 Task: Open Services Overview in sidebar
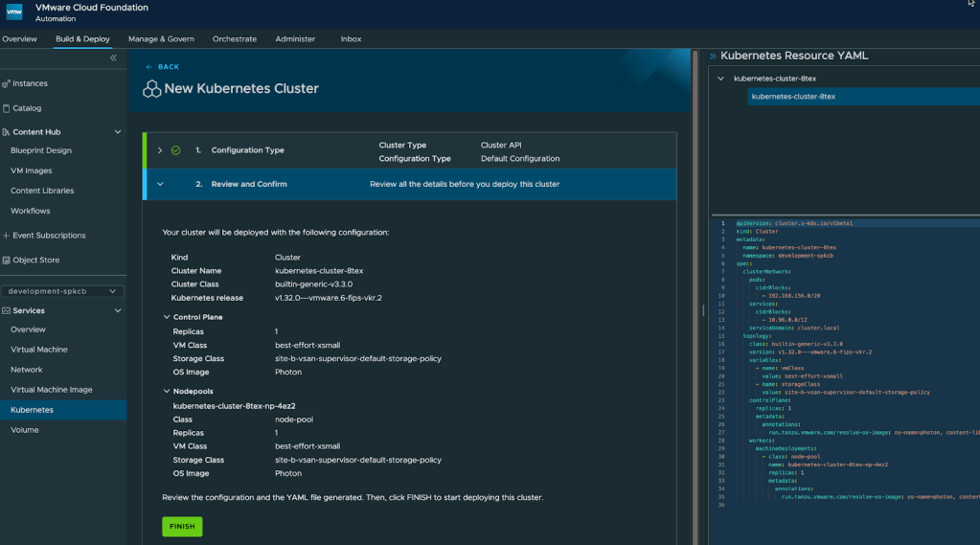28,329
